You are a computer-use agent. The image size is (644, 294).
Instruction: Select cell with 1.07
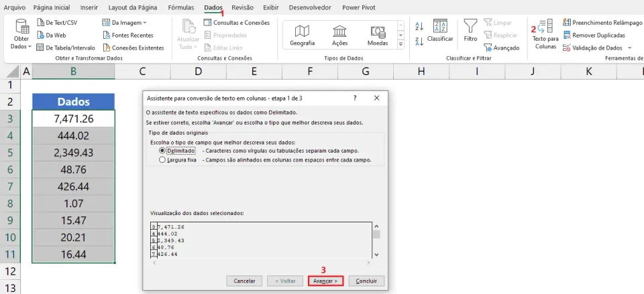(x=74, y=204)
